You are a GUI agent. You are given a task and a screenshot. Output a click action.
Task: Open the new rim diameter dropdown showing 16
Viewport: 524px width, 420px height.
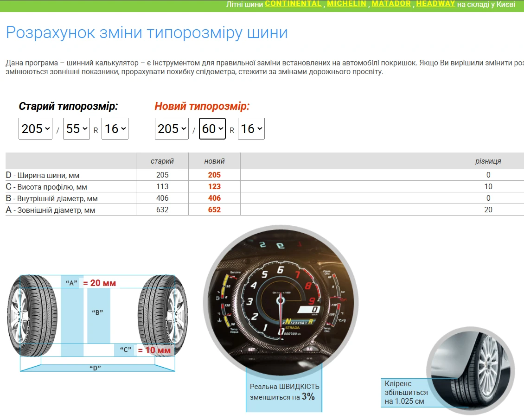coord(251,128)
